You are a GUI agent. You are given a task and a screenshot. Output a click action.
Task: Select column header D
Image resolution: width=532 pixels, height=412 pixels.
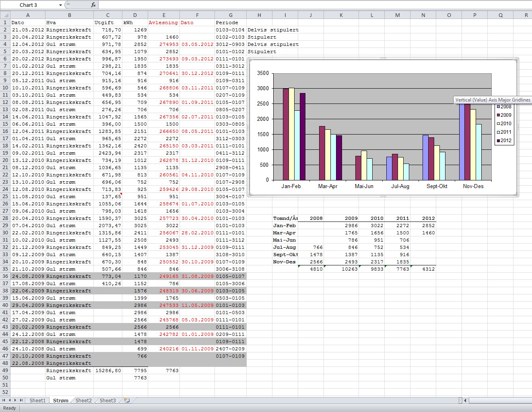[135, 15]
